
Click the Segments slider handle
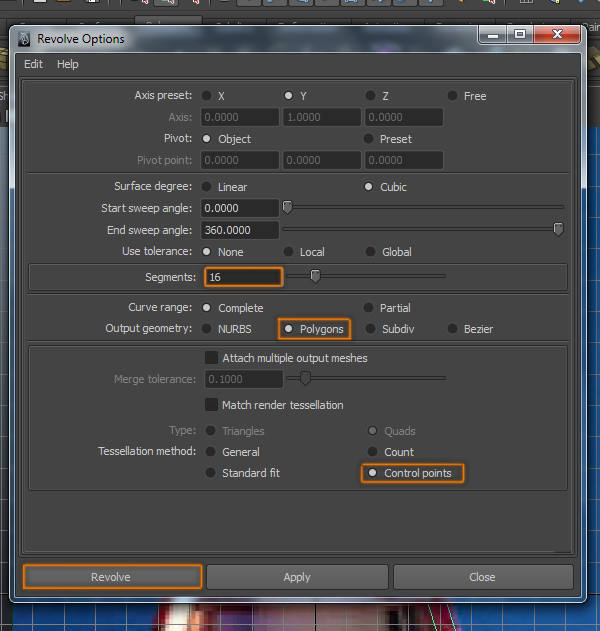click(315, 276)
